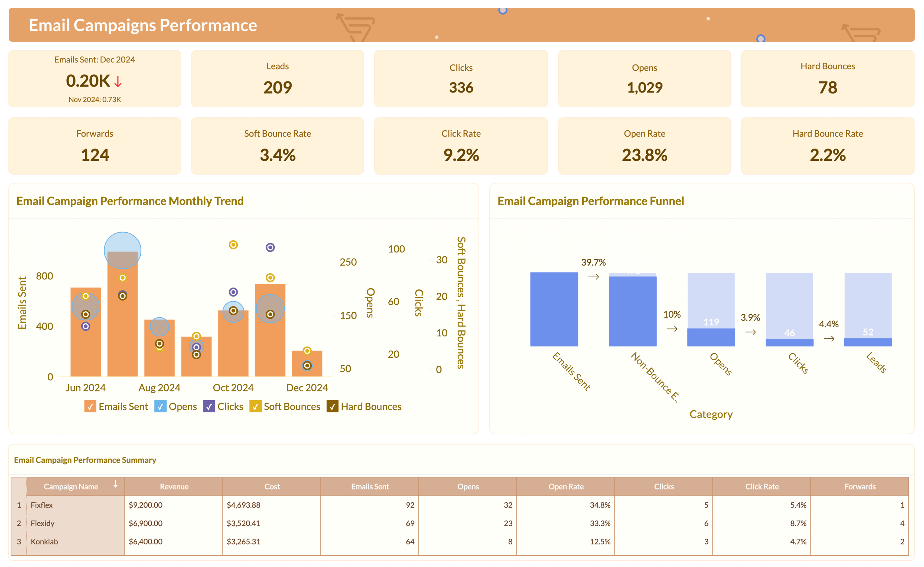This screenshot has height=567, width=924.
Task: Uncheck the Hard Bounces legend checkbox
Action: (x=332, y=407)
